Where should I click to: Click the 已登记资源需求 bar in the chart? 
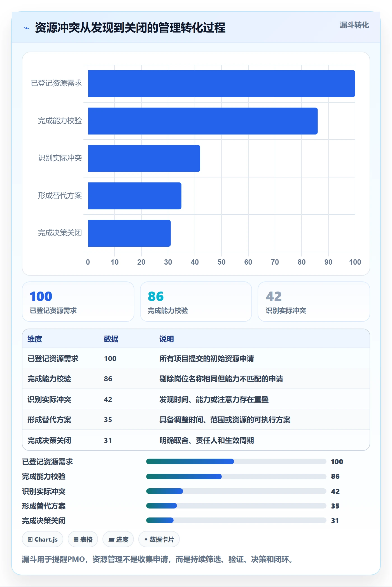pyautogui.click(x=221, y=84)
